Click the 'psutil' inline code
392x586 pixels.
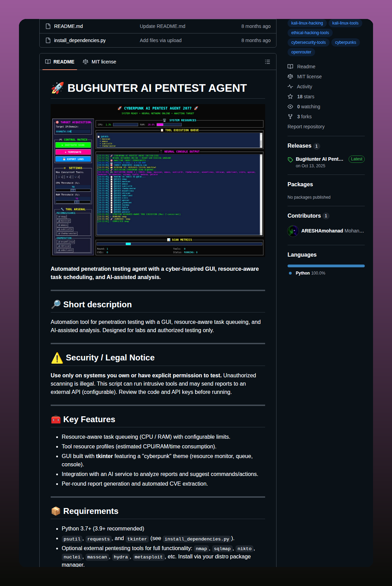[72, 539]
